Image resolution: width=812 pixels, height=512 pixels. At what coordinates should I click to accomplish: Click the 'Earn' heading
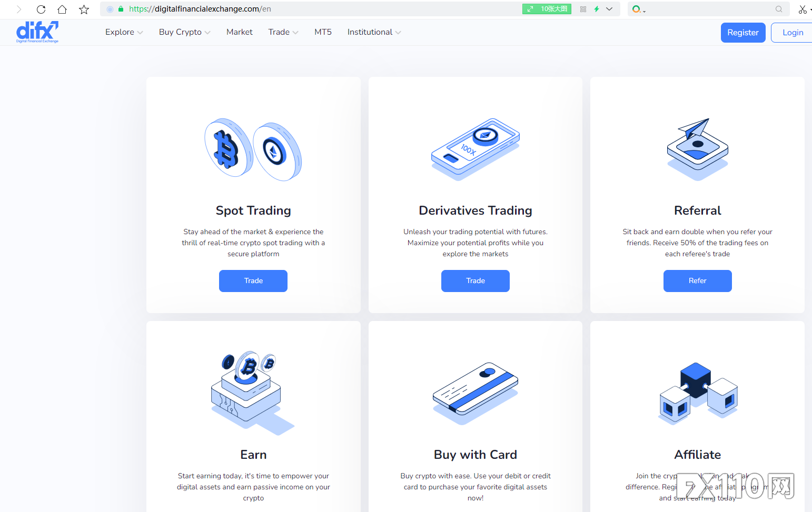coord(253,455)
